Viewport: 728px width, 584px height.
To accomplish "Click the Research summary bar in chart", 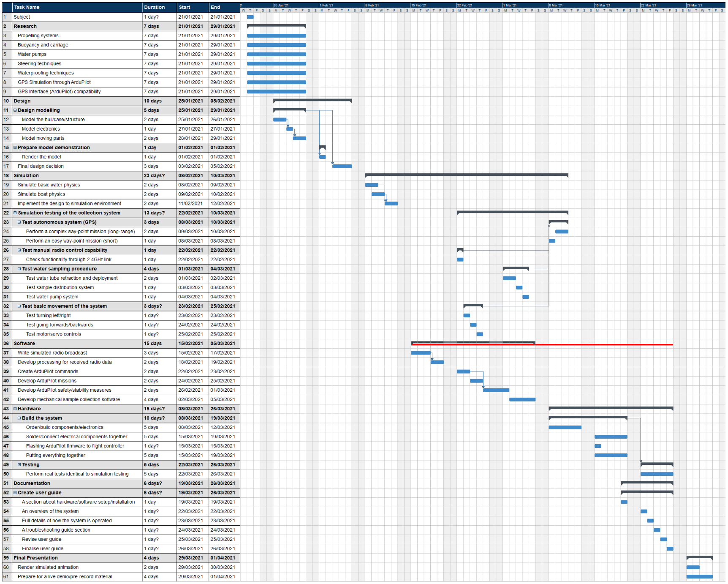I will coord(276,26).
